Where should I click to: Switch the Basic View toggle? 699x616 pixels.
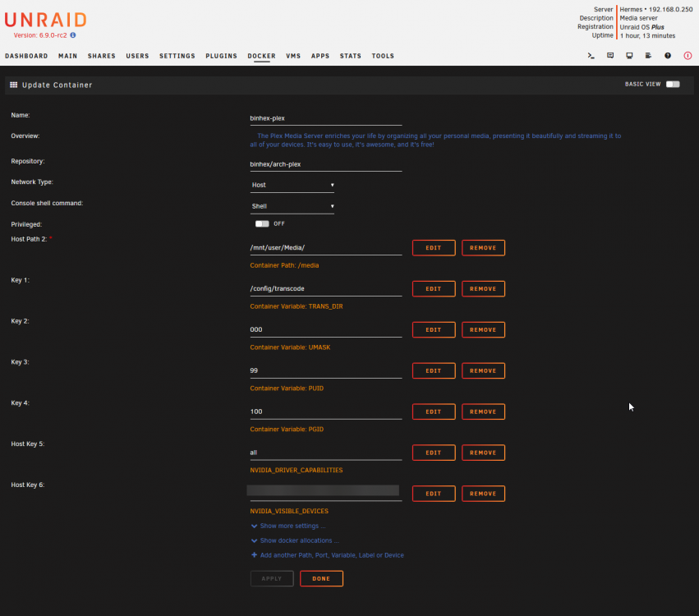click(673, 85)
